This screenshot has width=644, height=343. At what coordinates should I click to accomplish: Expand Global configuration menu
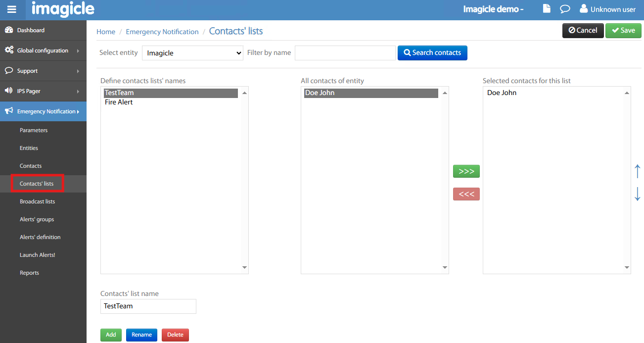point(43,50)
